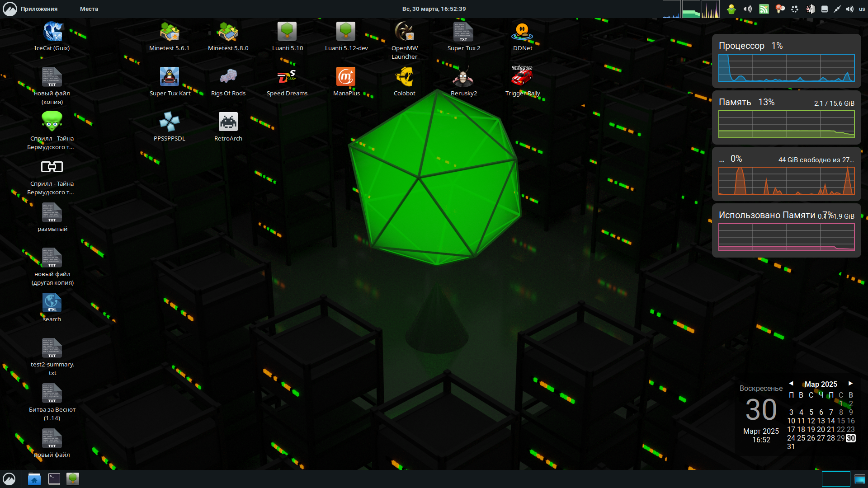Launch the RetroArch emulator icon

(228, 122)
